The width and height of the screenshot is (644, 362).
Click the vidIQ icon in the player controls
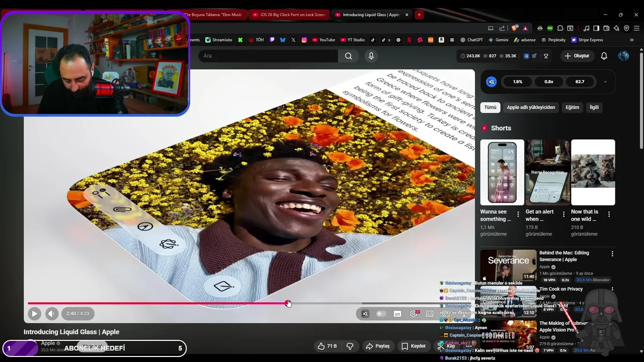coord(365,314)
